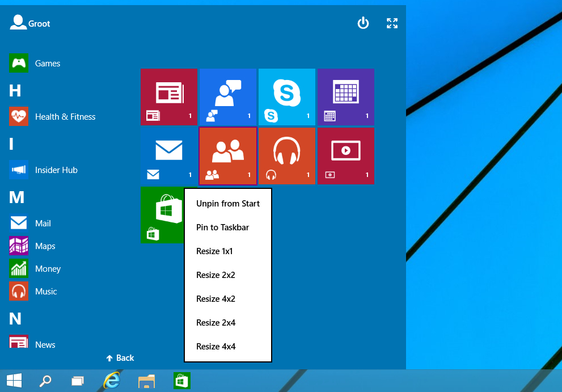562x392 pixels.
Task: Click the Games label
Action: 48,64
